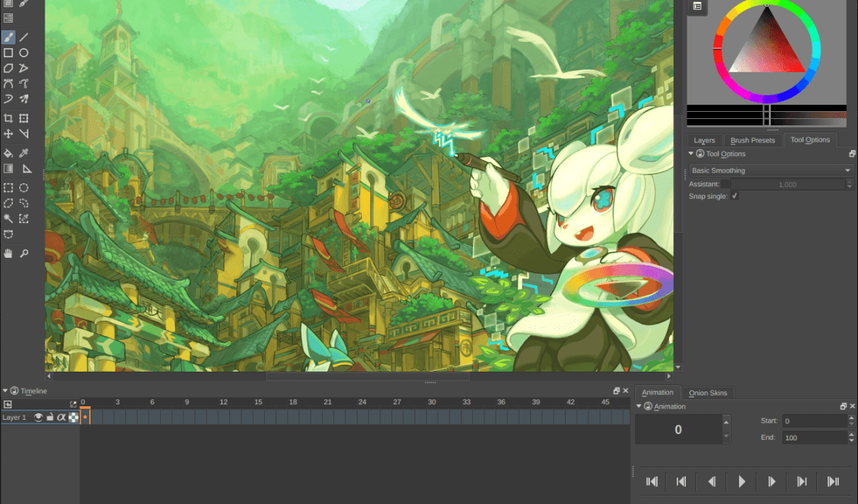This screenshot has width=858, height=504.
Task: Select the Multibrush tool
Action: coord(24,99)
